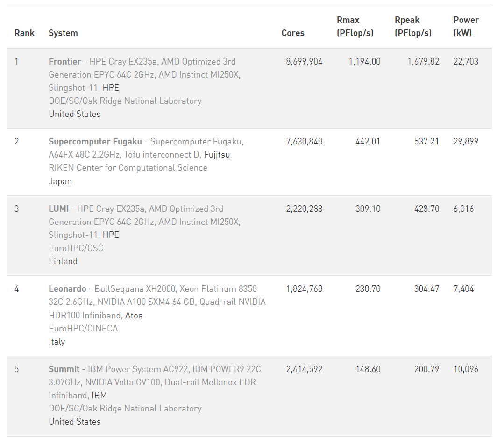The width and height of the screenshot is (504, 439).
Task: Select the power value 6,016
Action: point(463,209)
